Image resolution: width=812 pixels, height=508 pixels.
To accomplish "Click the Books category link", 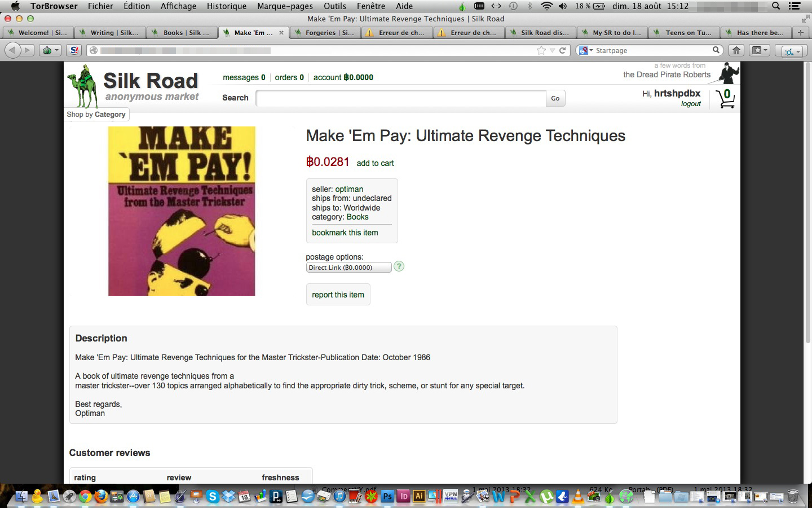I will [358, 217].
